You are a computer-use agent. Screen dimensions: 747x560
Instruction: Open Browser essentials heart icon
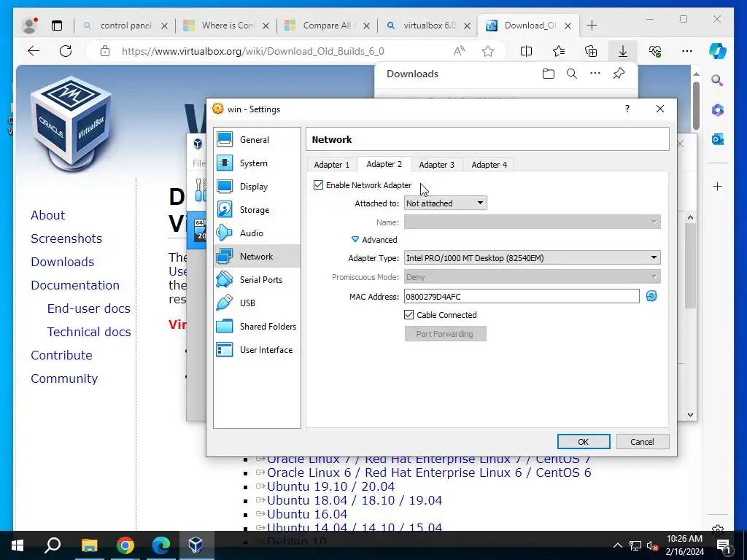(x=655, y=51)
